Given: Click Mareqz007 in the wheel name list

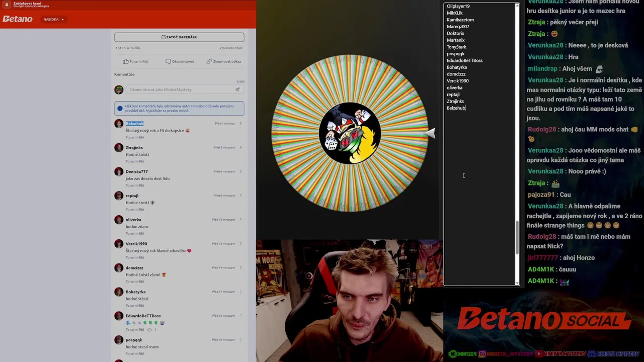Looking at the screenshot, I should coord(458,26).
